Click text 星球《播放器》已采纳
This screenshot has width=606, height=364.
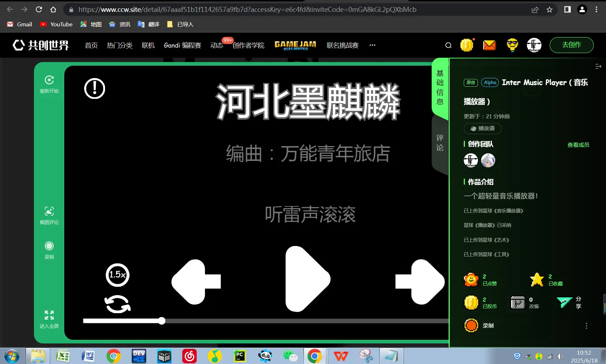(x=487, y=225)
